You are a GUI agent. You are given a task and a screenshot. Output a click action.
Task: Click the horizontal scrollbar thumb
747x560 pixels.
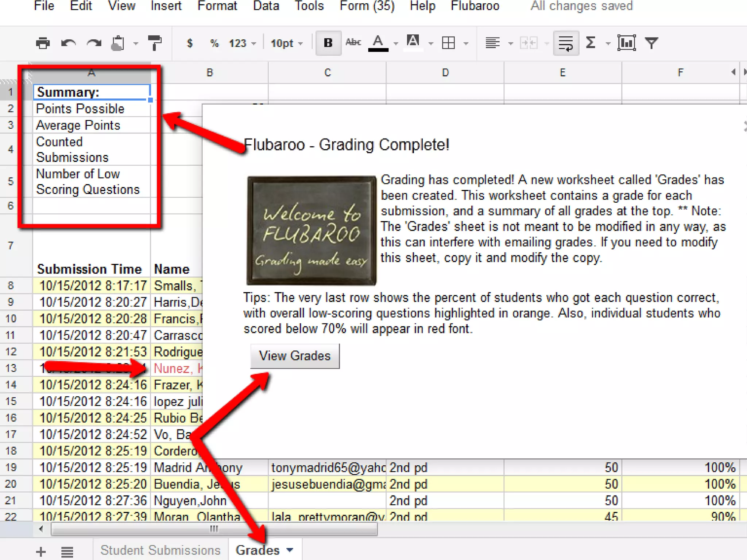pyautogui.click(x=214, y=529)
